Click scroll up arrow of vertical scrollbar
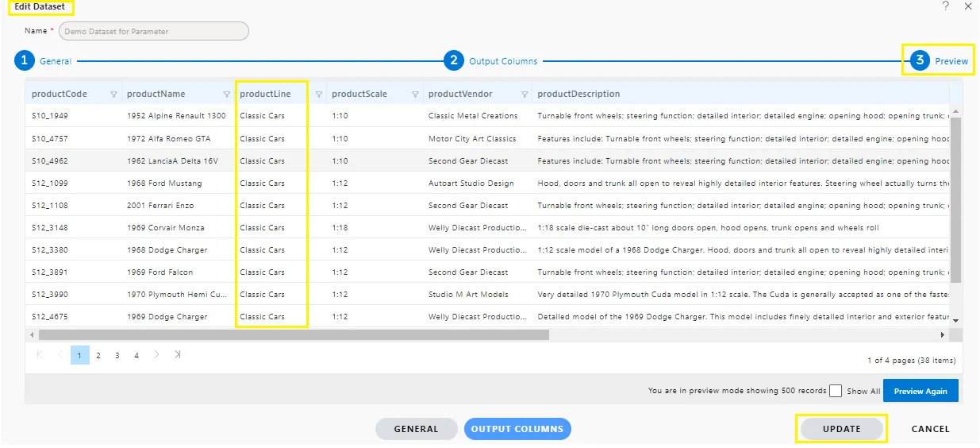 coord(956,111)
